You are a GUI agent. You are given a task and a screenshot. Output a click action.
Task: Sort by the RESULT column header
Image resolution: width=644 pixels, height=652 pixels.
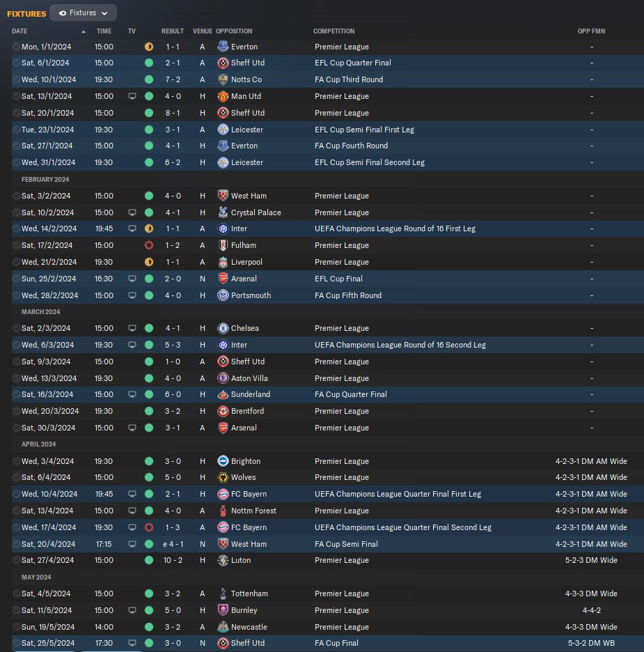(x=173, y=31)
